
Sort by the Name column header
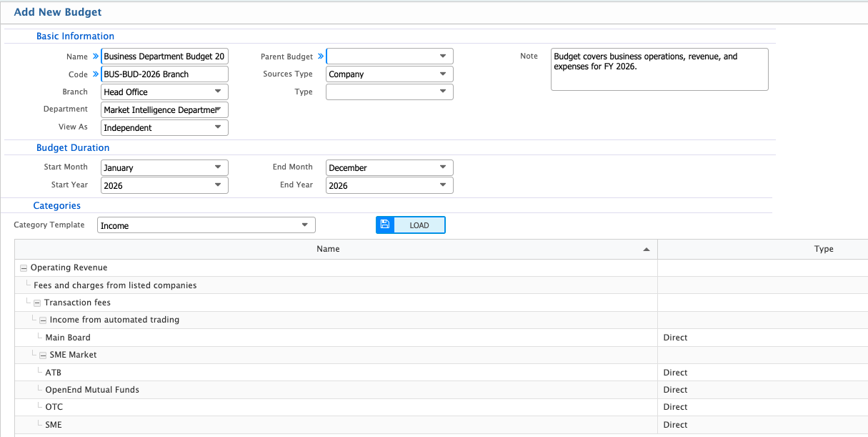pyautogui.click(x=328, y=248)
